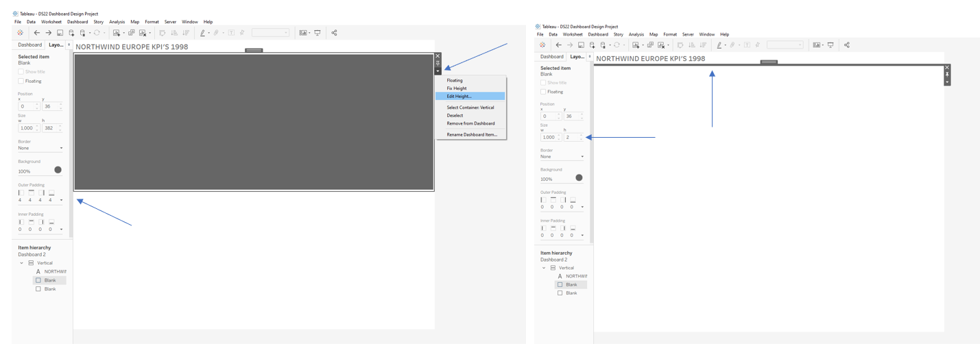Viewport: 980px width, 346px height.
Task: Open Analysis menu in right window menu bar
Action: tap(636, 34)
